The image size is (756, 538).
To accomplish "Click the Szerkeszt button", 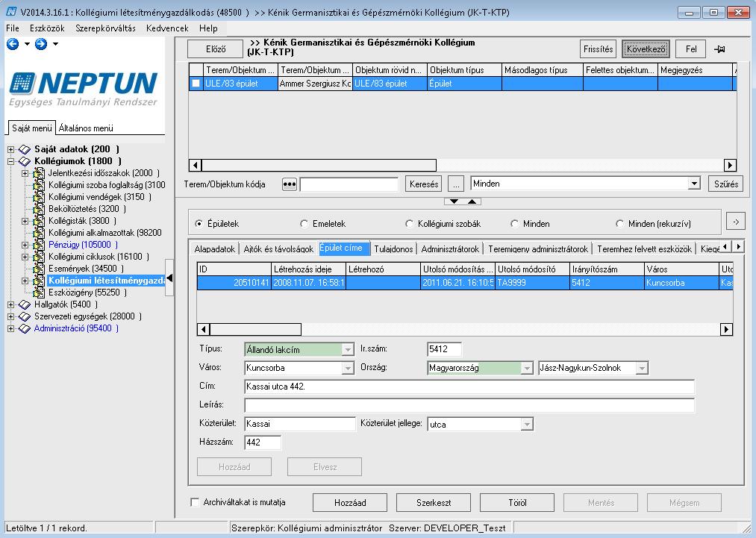I will [x=434, y=503].
